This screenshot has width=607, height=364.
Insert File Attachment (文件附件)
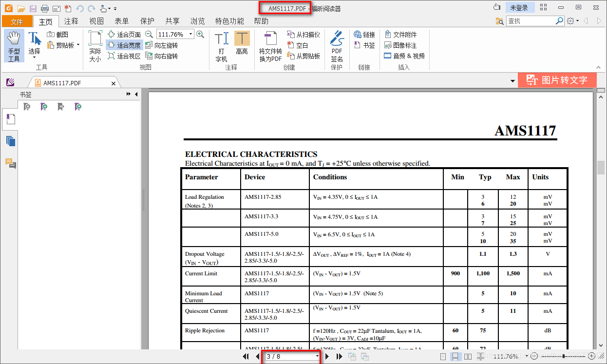click(x=400, y=35)
